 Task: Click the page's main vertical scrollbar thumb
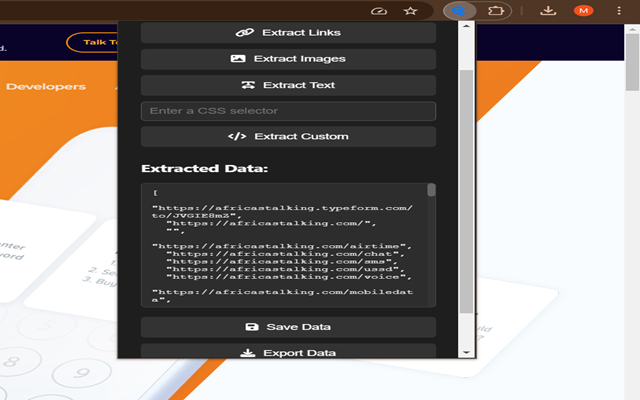tap(632, 62)
